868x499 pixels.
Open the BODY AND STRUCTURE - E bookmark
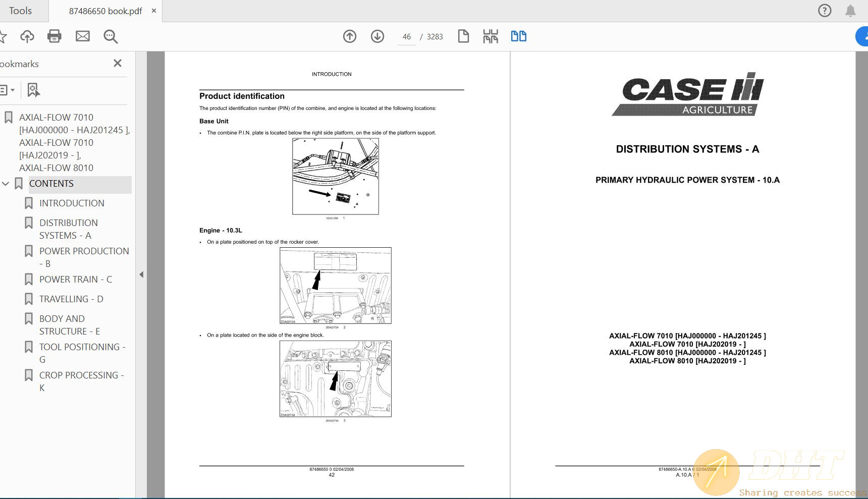coord(70,325)
